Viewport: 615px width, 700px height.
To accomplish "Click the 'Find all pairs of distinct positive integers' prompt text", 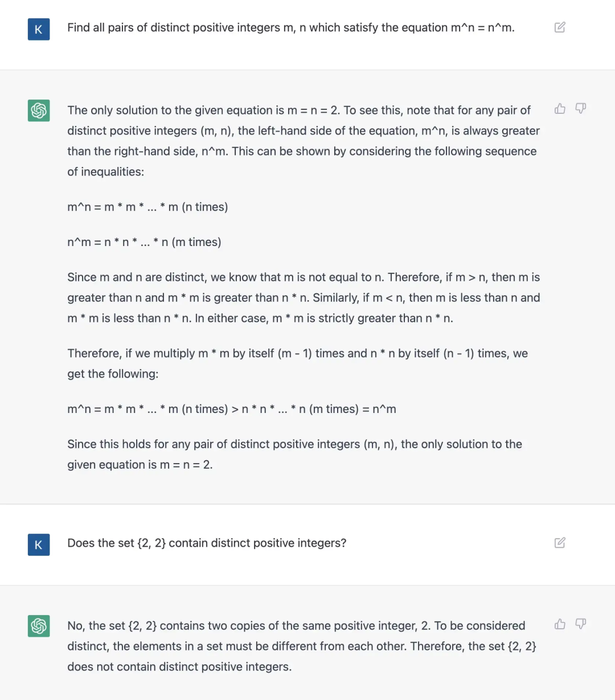I will 291,28.
